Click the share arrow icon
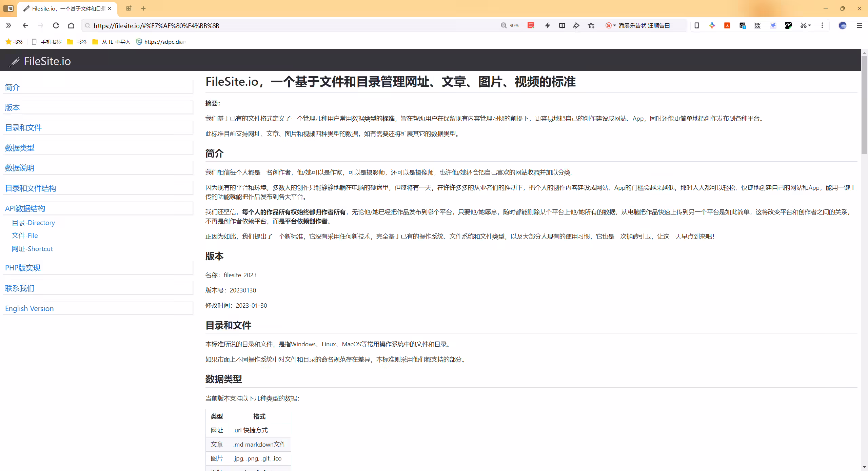Screen dimensions: 868x471 coord(576,25)
